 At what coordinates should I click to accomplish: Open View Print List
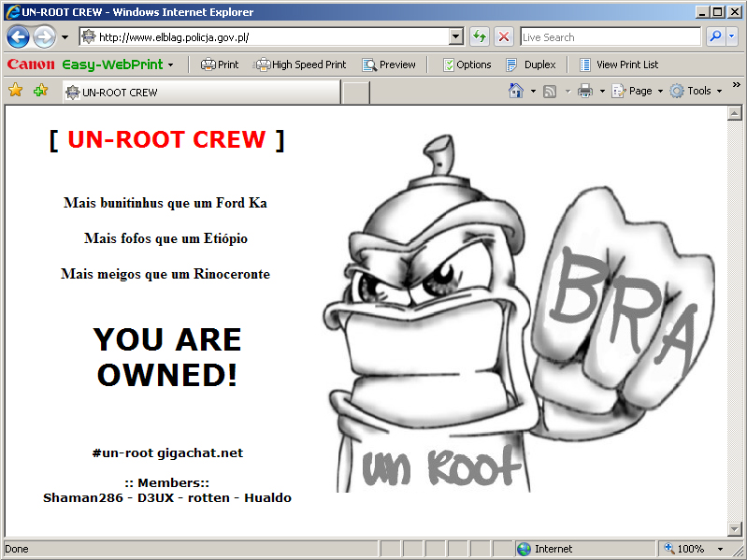619,65
